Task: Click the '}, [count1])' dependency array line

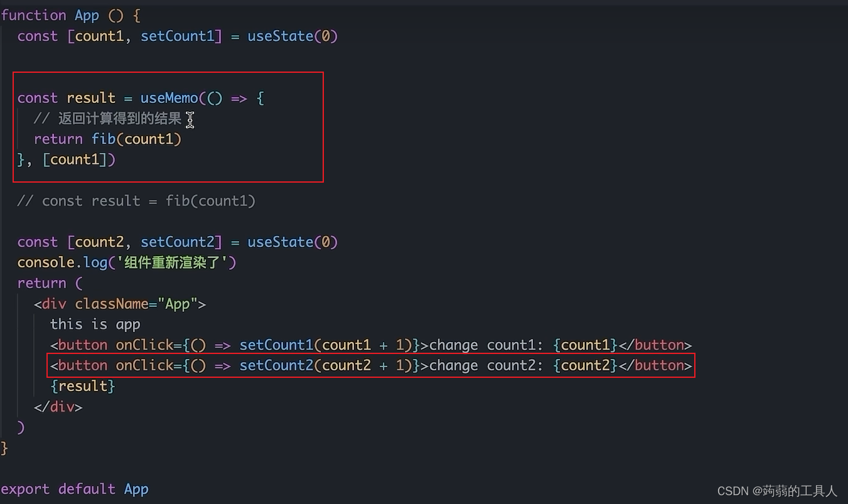Action: point(67,159)
